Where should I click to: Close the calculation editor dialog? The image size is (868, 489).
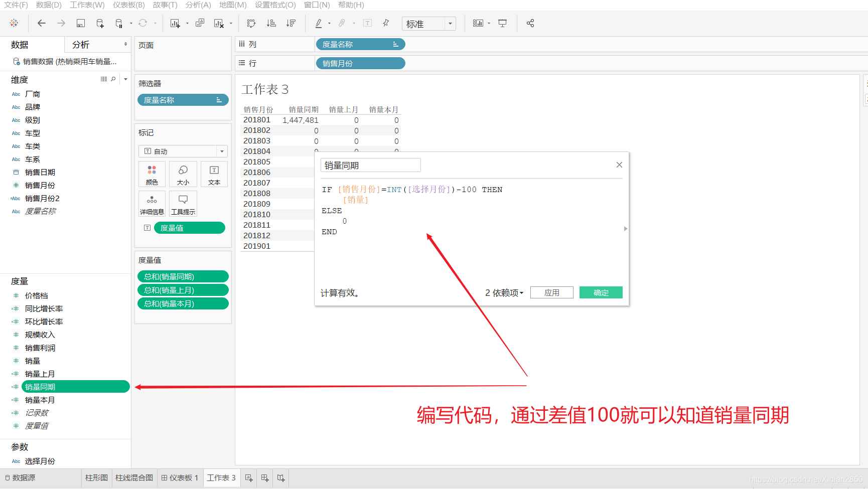point(619,165)
